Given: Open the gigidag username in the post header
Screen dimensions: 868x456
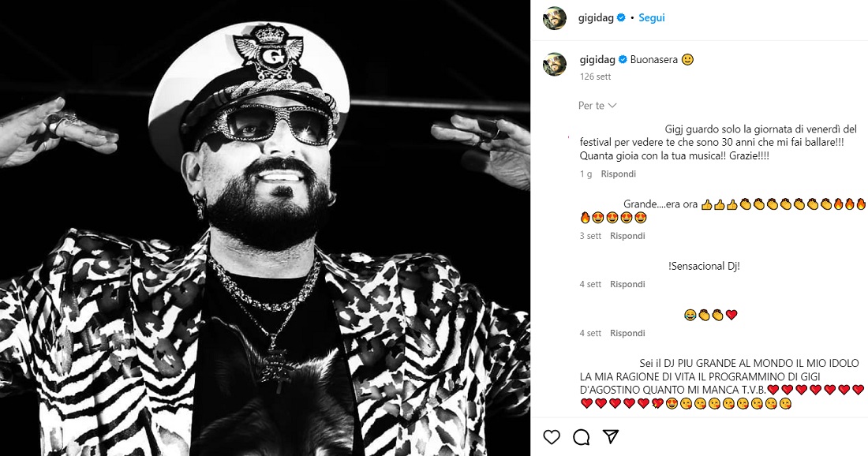Looking at the screenshot, I should point(597,17).
